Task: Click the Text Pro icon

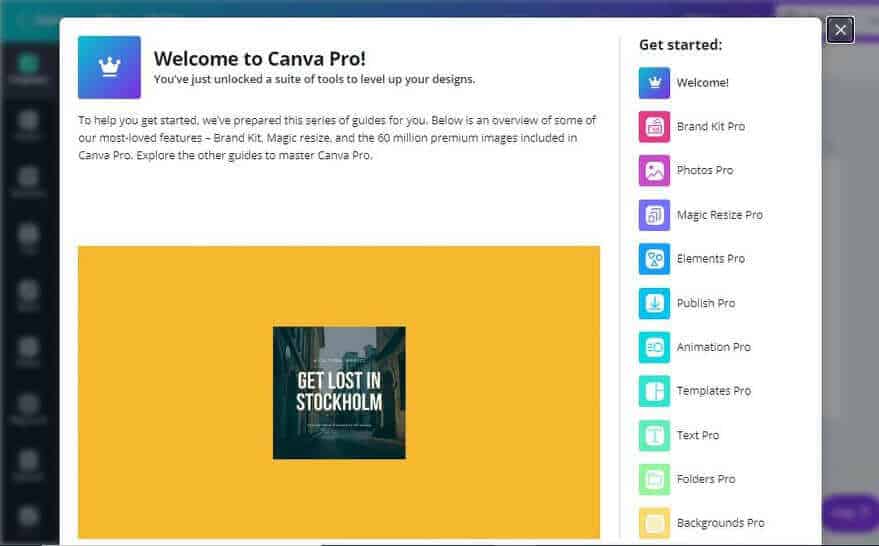Action: point(654,436)
